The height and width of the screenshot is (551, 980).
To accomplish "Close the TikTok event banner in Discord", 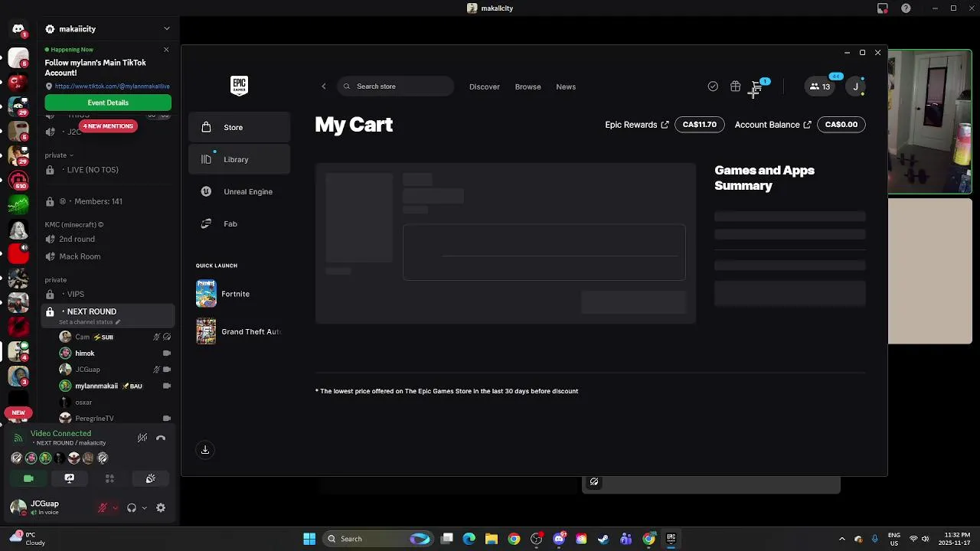I will (x=166, y=50).
